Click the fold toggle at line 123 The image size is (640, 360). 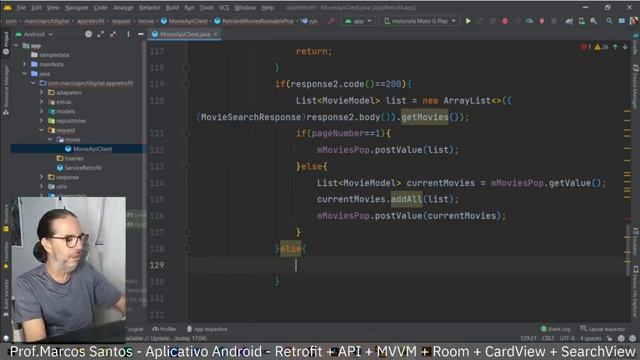[x=187, y=166]
